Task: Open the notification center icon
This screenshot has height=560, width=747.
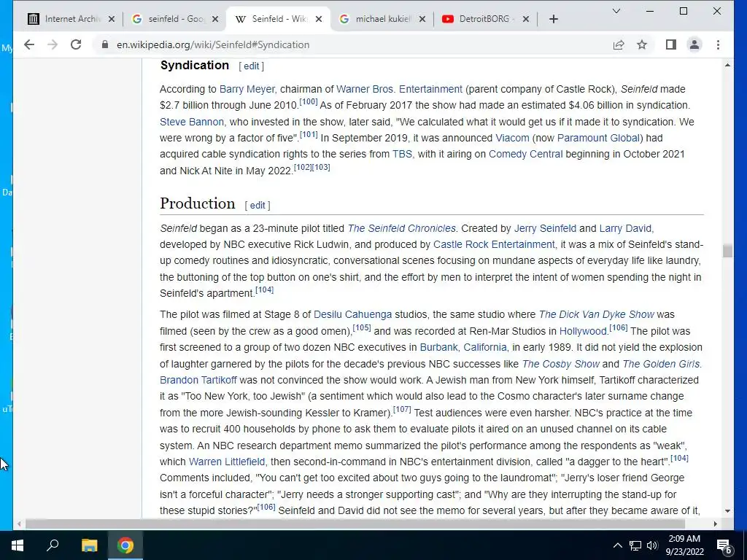Action: click(x=724, y=545)
